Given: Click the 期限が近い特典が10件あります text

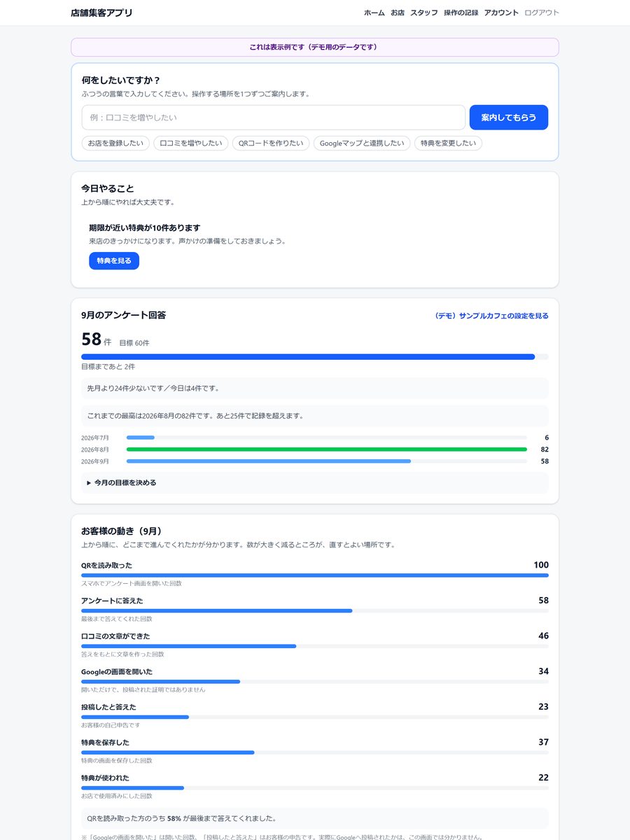Looking at the screenshot, I should tap(145, 227).
